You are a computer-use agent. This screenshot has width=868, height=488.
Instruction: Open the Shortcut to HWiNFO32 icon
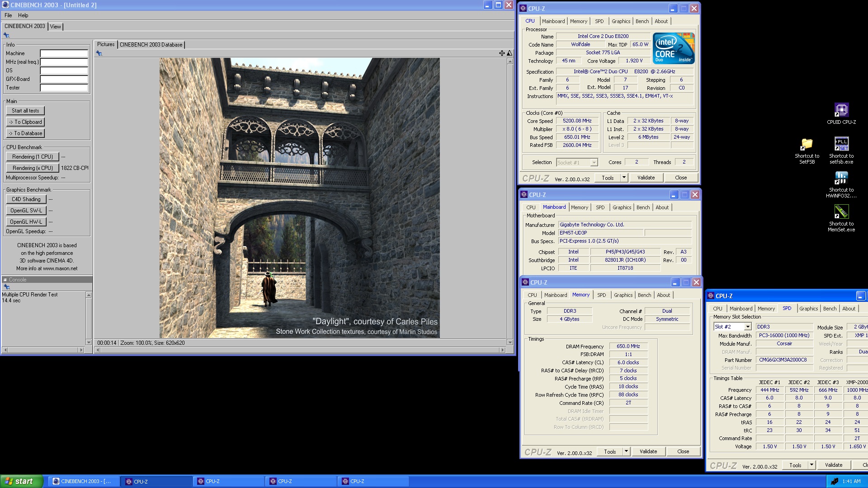[x=841, y=184]
